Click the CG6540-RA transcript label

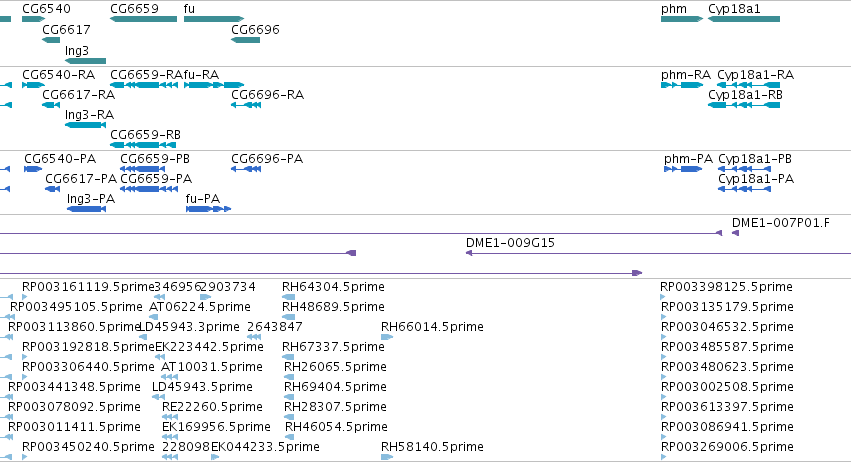(x=59, y=74)
